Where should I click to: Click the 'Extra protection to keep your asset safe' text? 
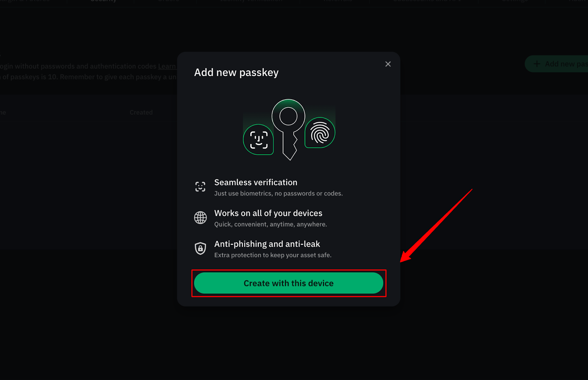273,255
